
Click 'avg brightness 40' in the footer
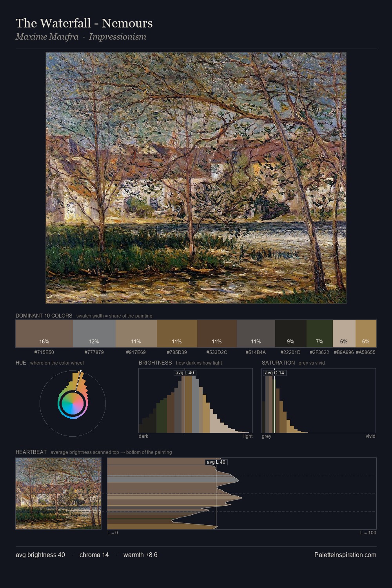pyautogui.click(x=40, y=555)
